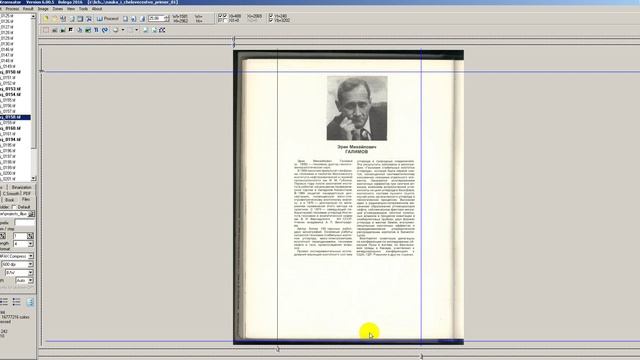Select the highlighted 0158 file in list
Screen dimensions: 640x360
[15, 117]
